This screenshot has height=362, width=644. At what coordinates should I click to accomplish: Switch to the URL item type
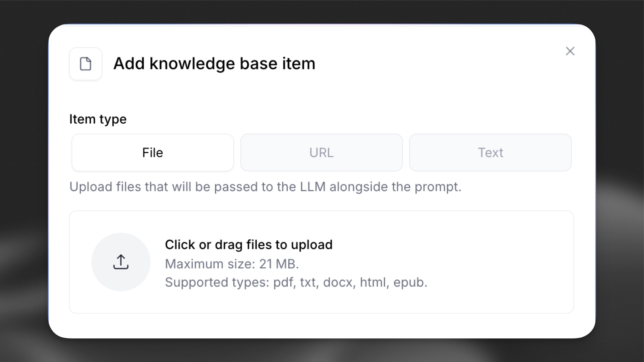pos(321,152)
